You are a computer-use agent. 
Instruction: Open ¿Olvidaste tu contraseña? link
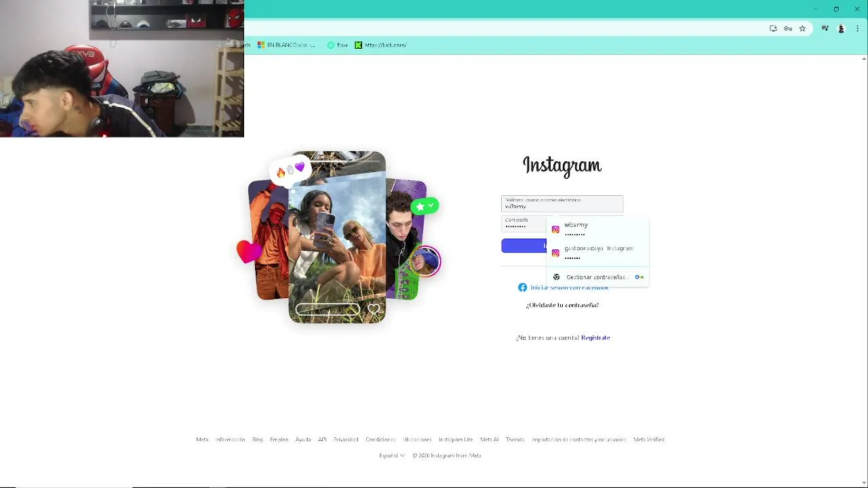point(562,305)
